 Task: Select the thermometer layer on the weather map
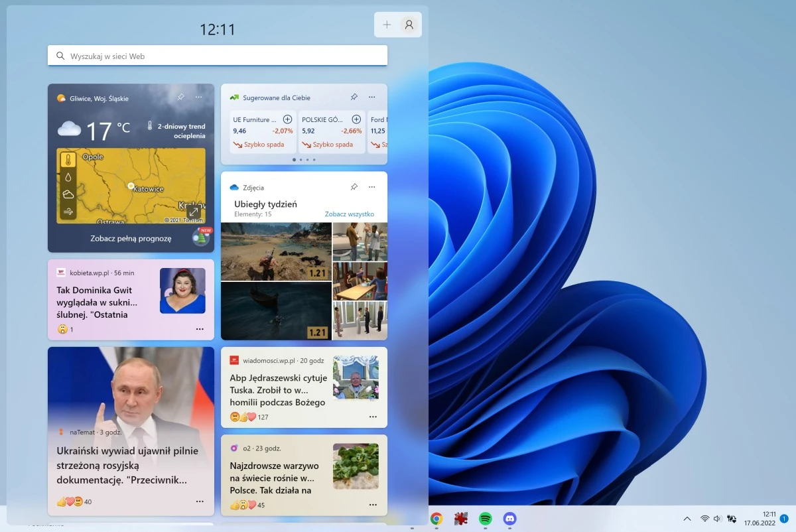pyautogui.click(x=68, y=159)
